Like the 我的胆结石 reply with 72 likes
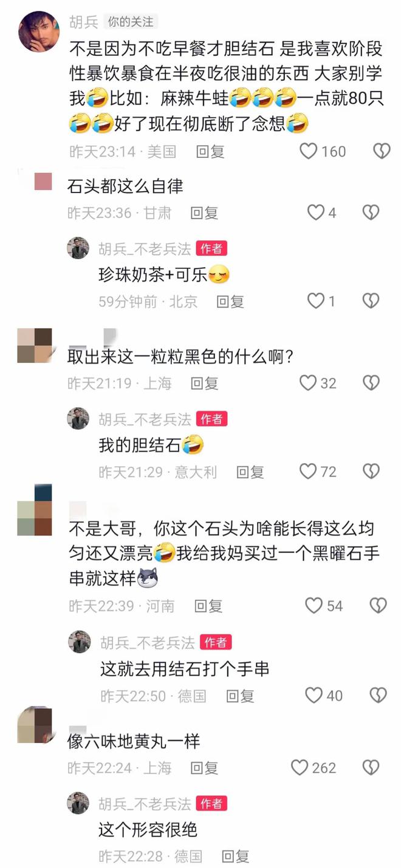 pyautogui.click(x=309, y=472)
